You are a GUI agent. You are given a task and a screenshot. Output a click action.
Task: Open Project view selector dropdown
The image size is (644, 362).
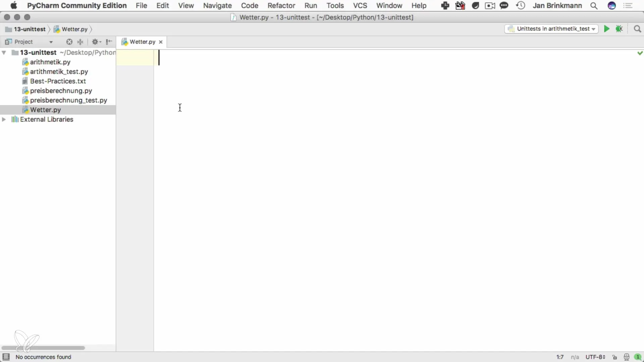[51, 42]
